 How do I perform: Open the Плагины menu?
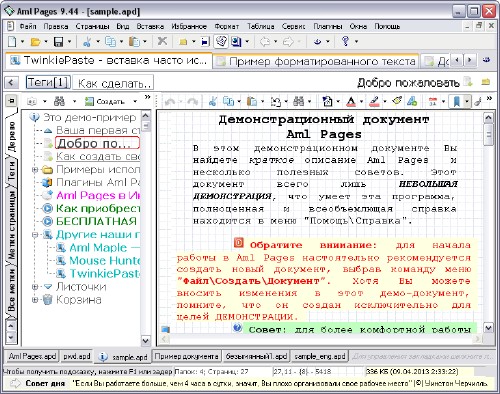click(328, 26)
